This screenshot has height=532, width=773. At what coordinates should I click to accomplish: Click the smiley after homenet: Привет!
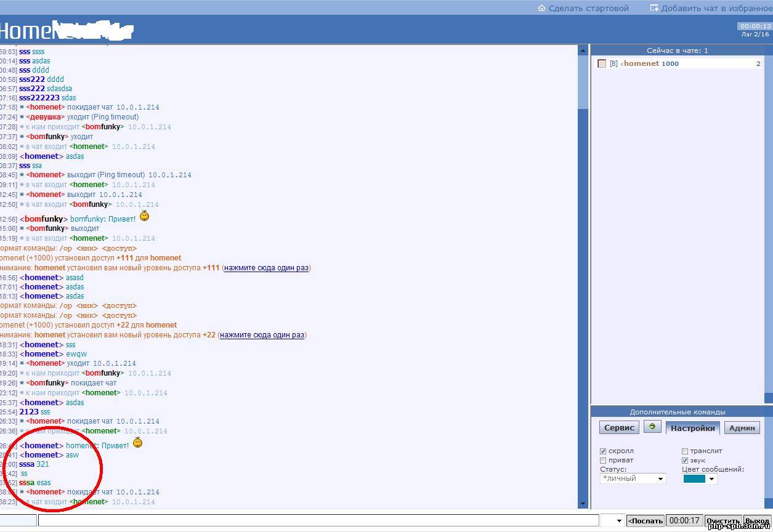tap(138, 442)
